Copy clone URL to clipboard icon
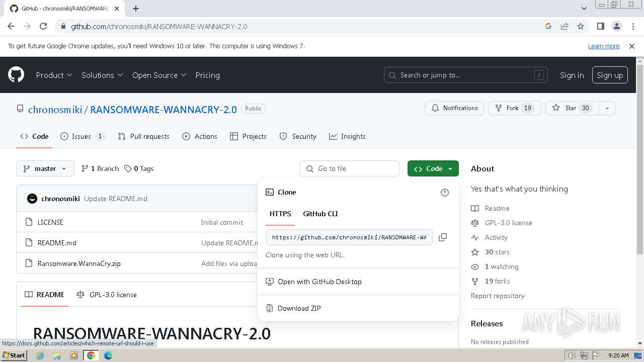 (443, 237)
